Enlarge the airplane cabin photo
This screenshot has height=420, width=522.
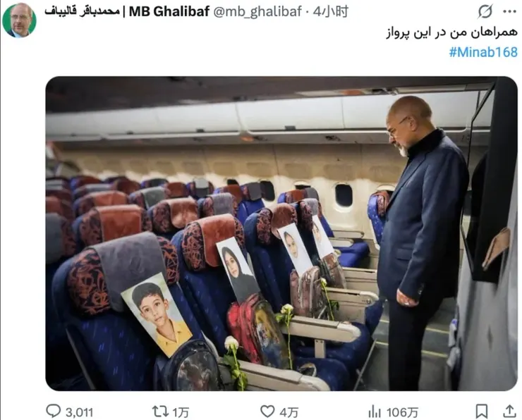pos(281,233)
